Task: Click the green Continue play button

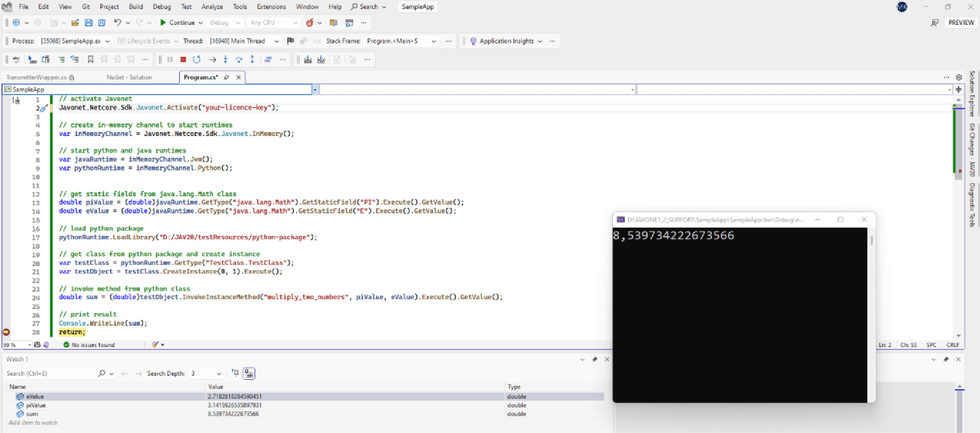Action: 163,22
